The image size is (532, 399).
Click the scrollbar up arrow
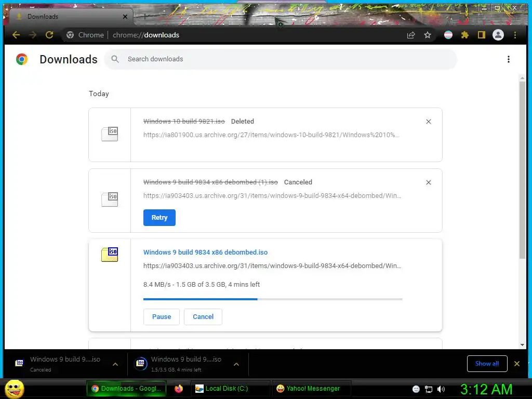click(x=522, y=78)
